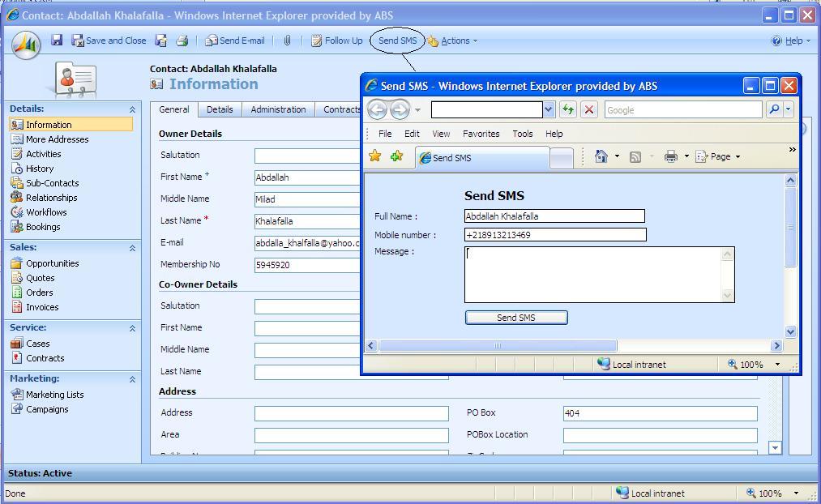Collapse the Details section
821x504 pixels.
click(132, 108)
